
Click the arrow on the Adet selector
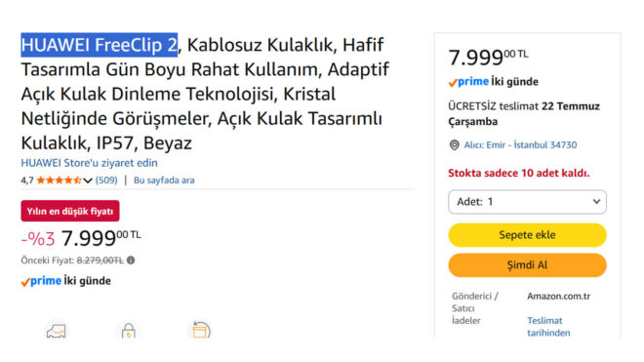(596, 201)
